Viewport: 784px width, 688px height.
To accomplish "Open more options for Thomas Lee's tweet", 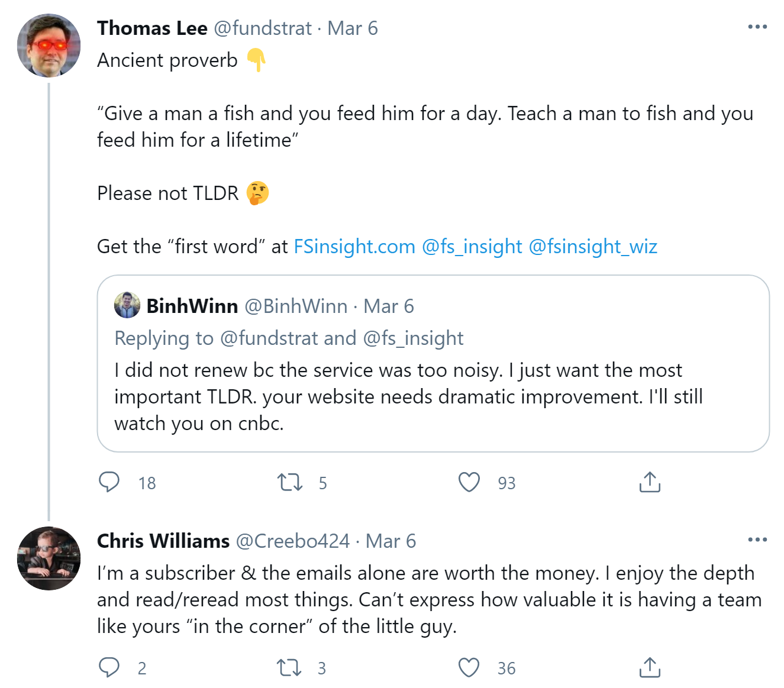I will pyautogui.click(x=757, y=27).
